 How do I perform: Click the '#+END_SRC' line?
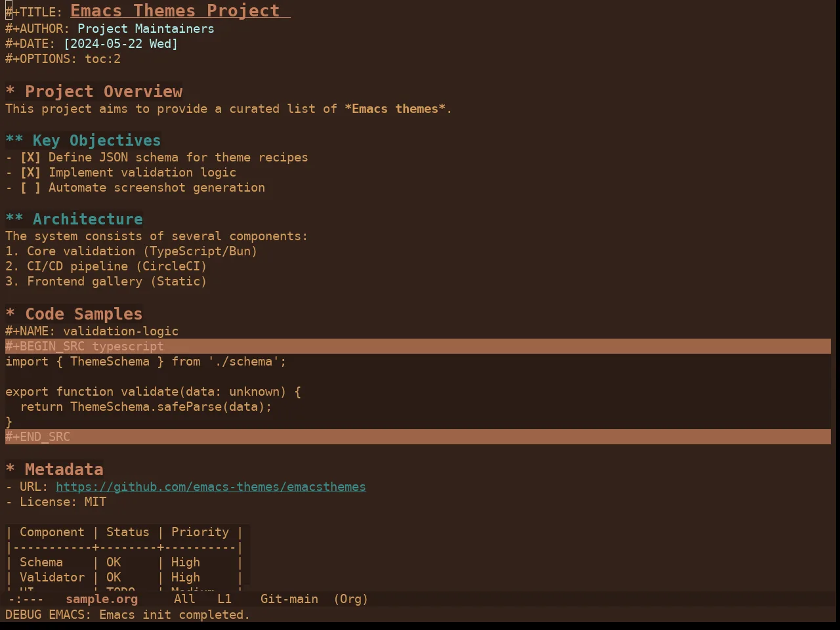tap(418, 437)
